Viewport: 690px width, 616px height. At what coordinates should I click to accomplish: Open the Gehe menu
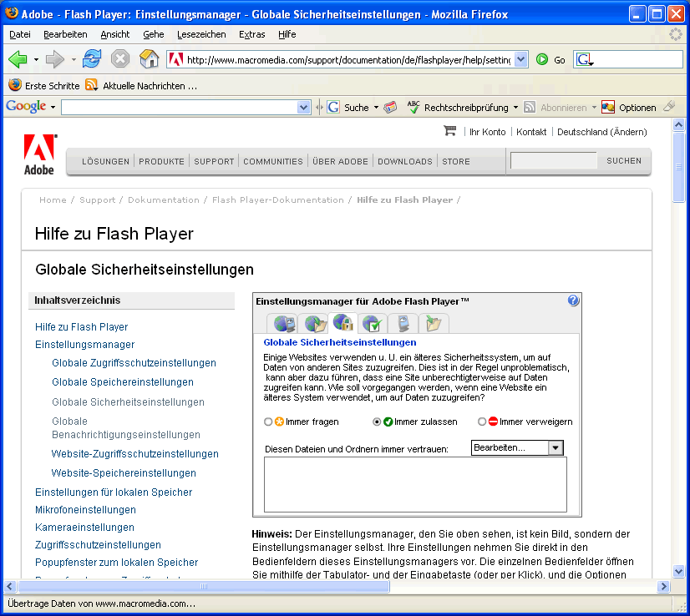pyautogui.click(x=153, y=34)
